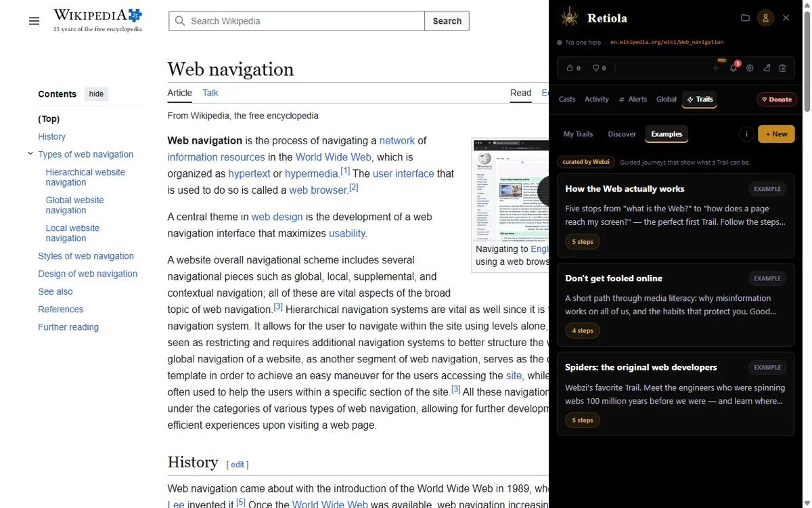Follow the "web design" link
Viewport: 812px width, 508px height.
277,217
